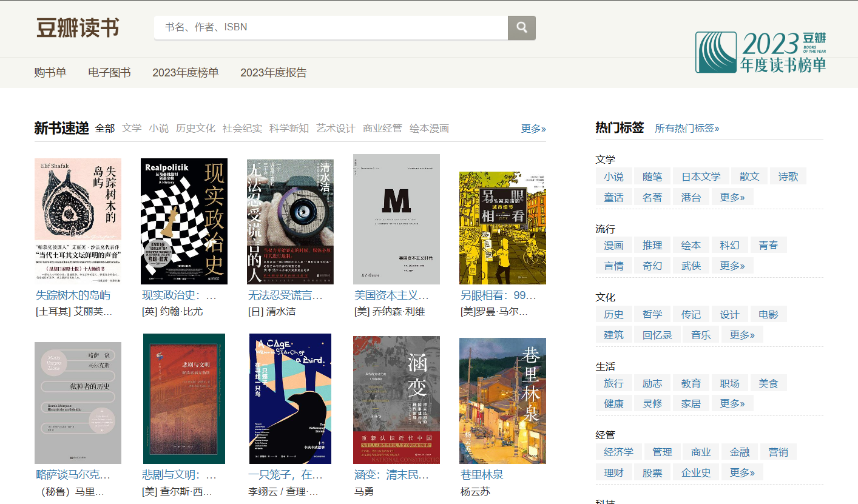Expand 更多» in the 文学 tag group
The image size is (858, 504).
(x=732, y=197)
